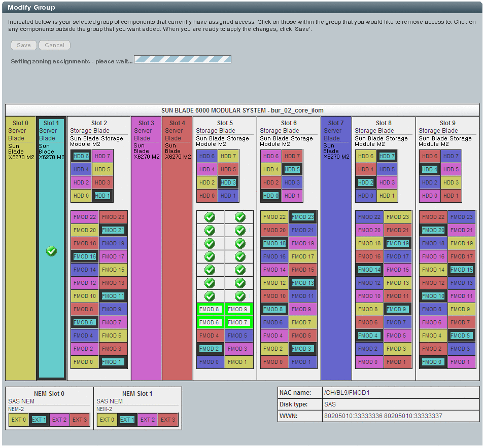Click HDD 7 in Slot 6
The height and width of the screenshot is (448, 483).
(x=292, y=156)
